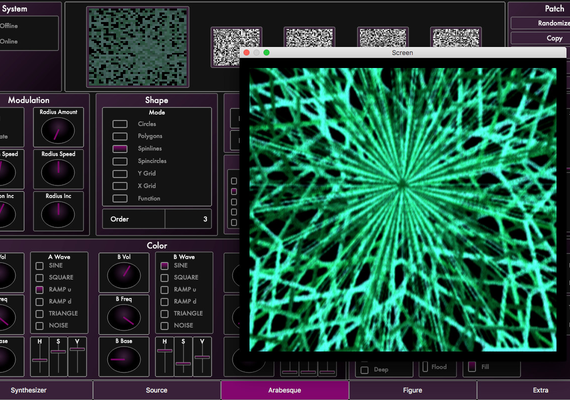Check TRIANGLE in A Wave

point(40,314)
